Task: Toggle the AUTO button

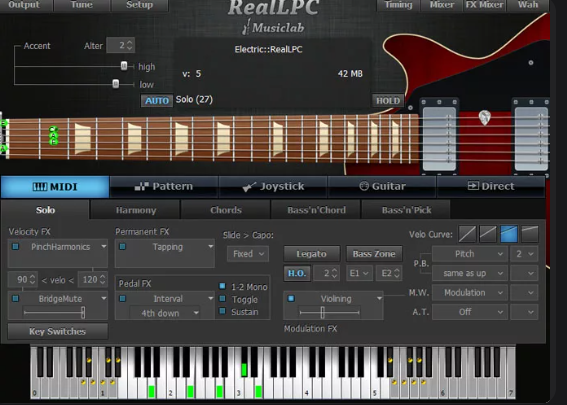Action: (x=157, y=101)
